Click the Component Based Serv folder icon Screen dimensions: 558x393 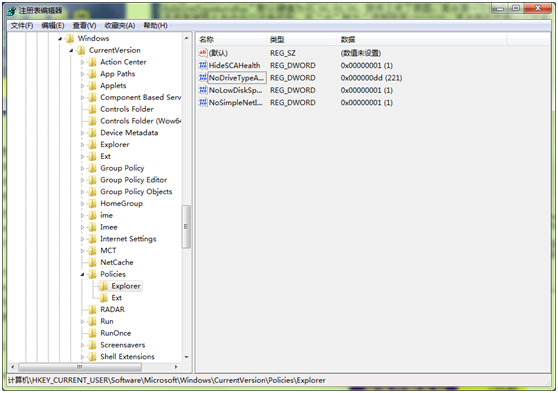pyautogui.click(x=93, y=97)
